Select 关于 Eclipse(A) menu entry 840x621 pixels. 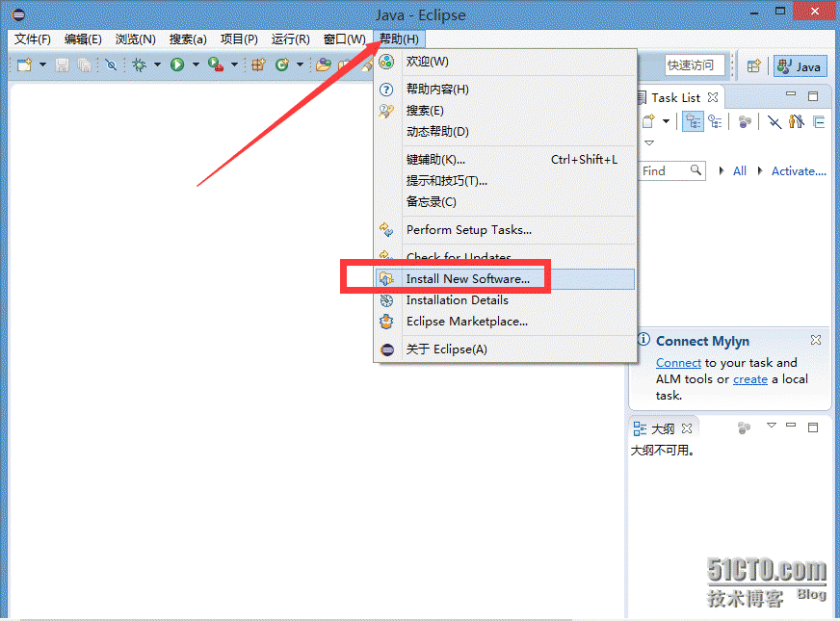pyautogui.click(x=505, y=349)
